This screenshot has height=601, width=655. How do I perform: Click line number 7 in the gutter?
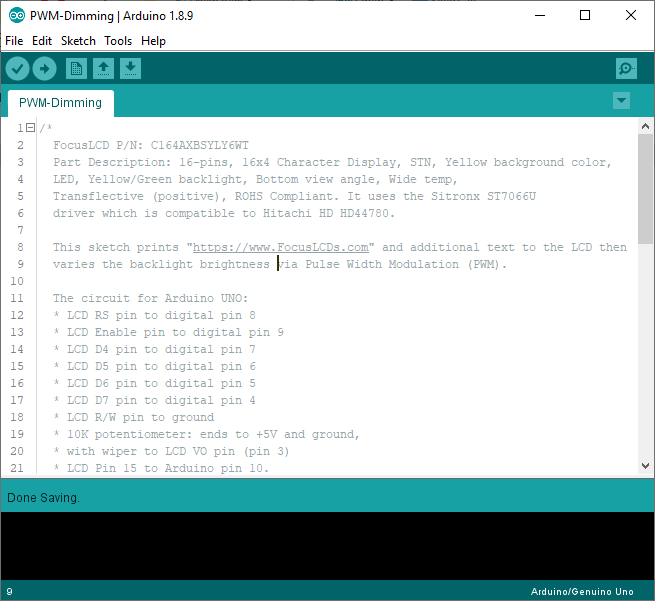click(20, 230)
